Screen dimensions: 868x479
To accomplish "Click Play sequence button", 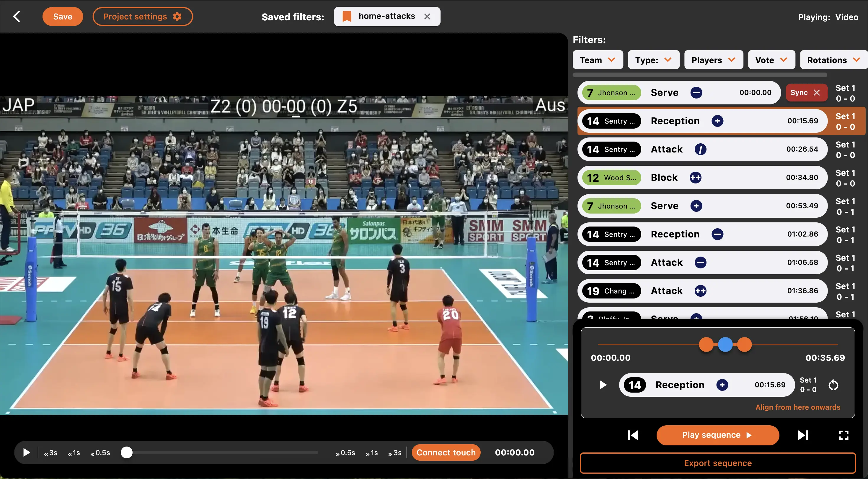I will (x=717, y=435).
